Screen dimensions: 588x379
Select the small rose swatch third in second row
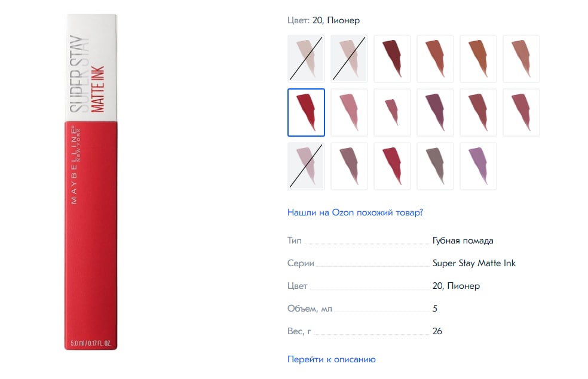pos(392,112)
